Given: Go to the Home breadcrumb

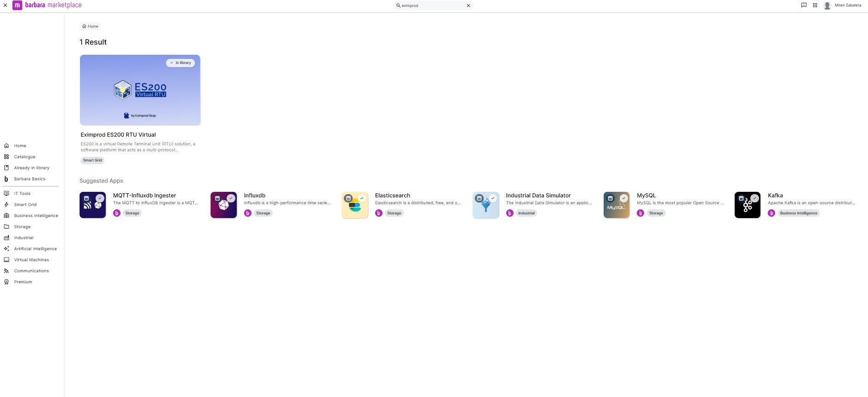Looking at the screenshot, I should pos(90,26).
